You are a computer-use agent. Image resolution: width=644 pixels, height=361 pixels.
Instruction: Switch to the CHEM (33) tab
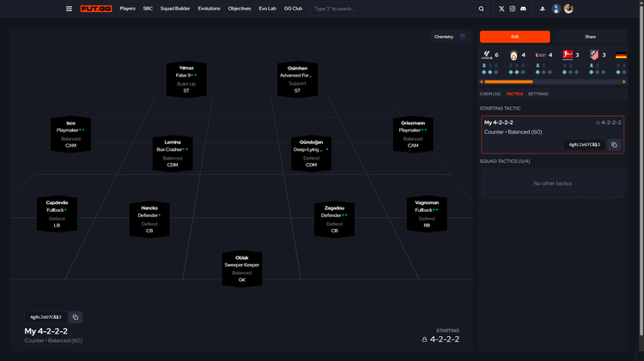coord(489,93)
